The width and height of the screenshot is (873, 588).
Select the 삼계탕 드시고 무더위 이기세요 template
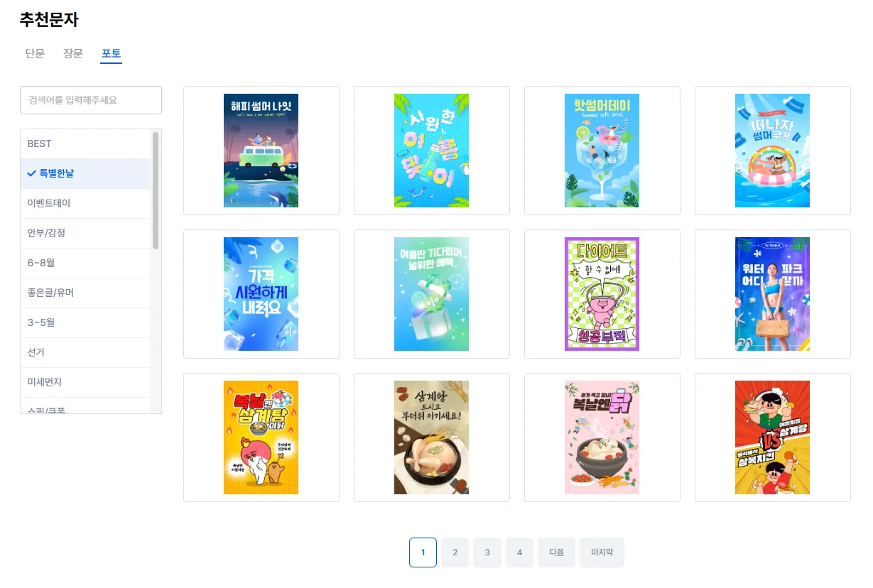click(x=431, y=437)
